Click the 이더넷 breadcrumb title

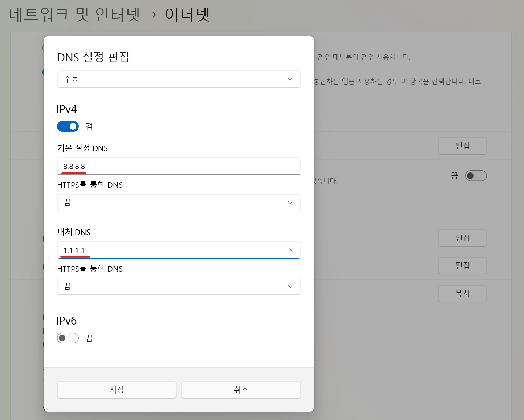(187, 15)
